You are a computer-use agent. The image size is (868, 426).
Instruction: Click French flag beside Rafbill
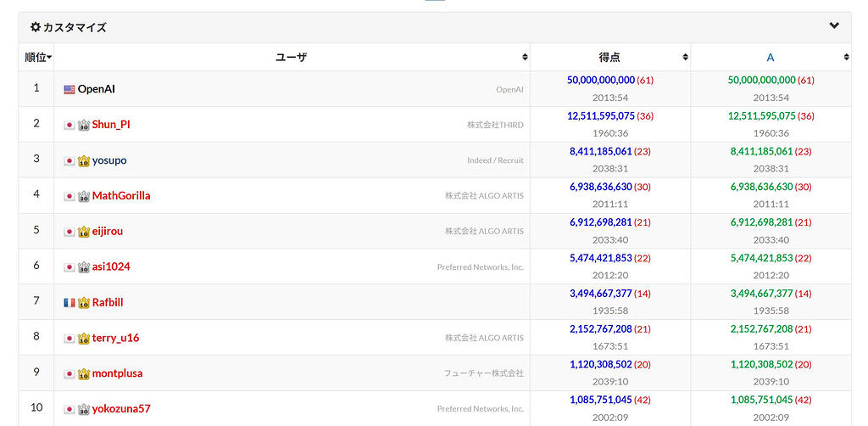(70, 303)
